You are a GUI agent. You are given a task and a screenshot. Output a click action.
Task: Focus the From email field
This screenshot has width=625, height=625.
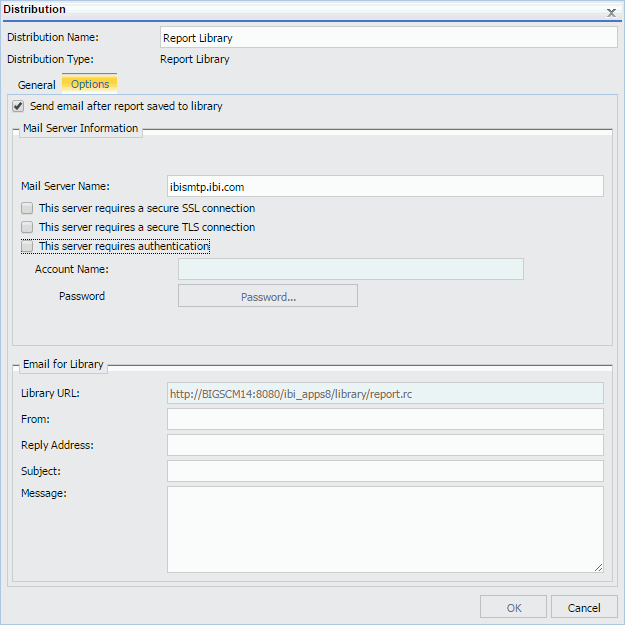click(x=385, y=419)
